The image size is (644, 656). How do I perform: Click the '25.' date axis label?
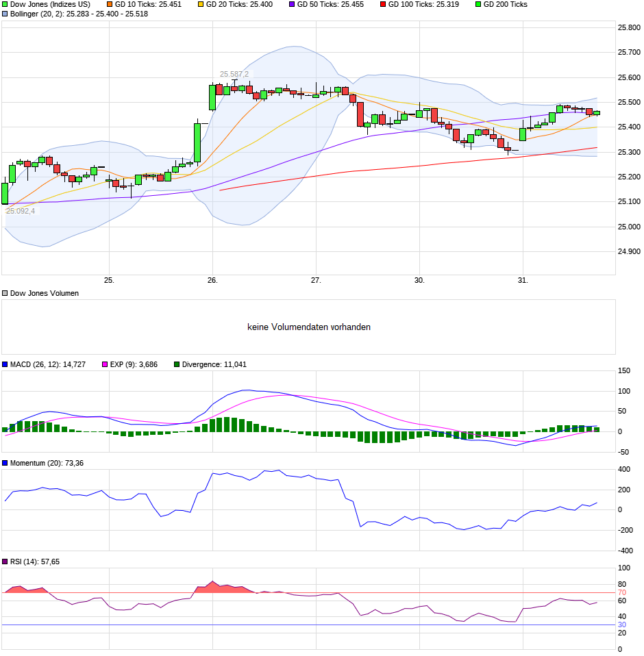[109, 280]
